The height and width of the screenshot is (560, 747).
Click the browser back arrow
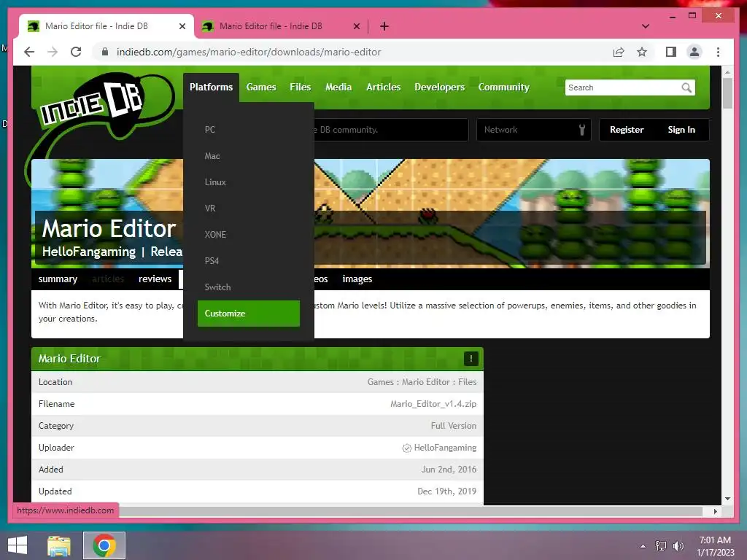(x=29, y=52)
